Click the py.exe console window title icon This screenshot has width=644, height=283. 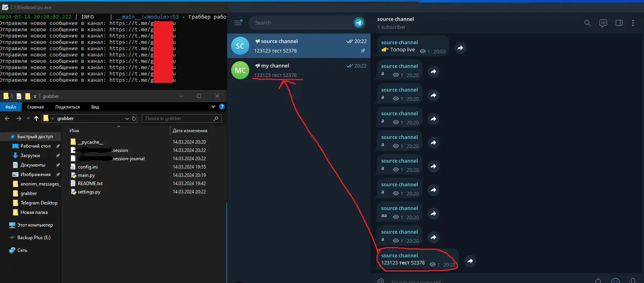tap(5, 7)
